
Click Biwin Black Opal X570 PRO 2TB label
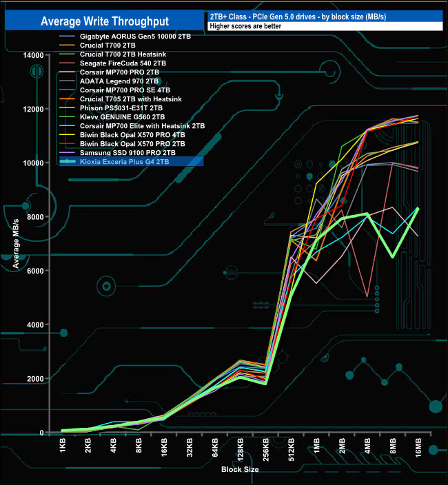tap(132, 144)
